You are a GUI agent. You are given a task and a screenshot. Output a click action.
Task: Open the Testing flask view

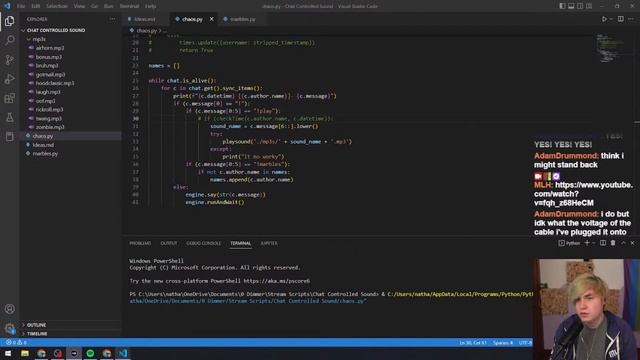(9, 117)
